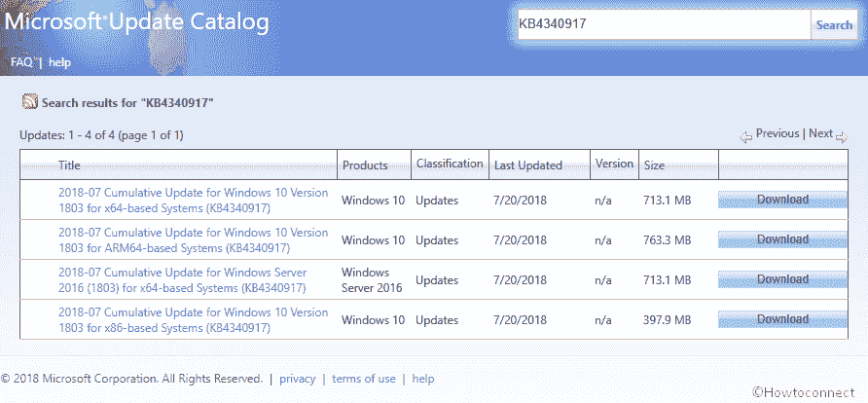Sort results by Last Updated column

(528, 165)
